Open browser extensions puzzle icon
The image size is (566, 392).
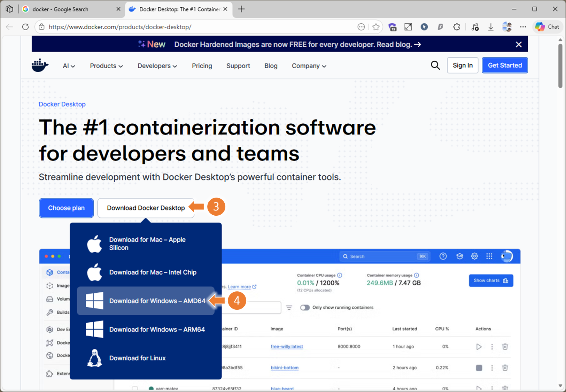[x=456, y=27]
